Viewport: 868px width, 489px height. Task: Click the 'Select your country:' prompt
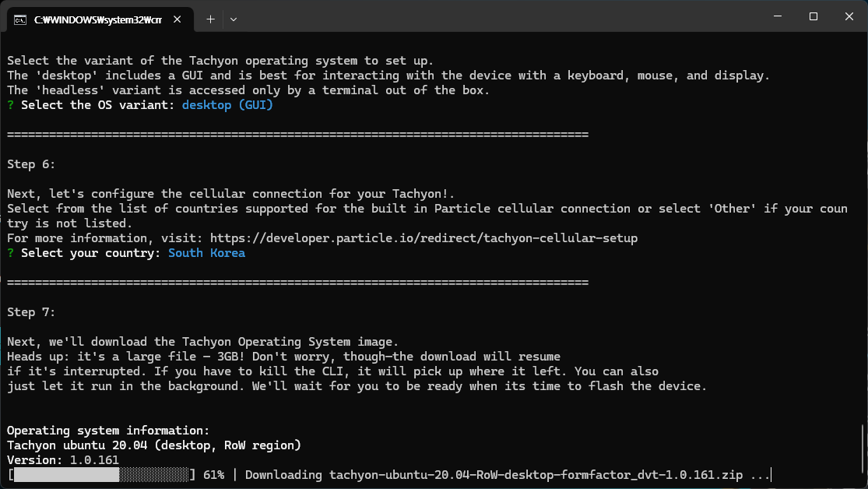91,253
